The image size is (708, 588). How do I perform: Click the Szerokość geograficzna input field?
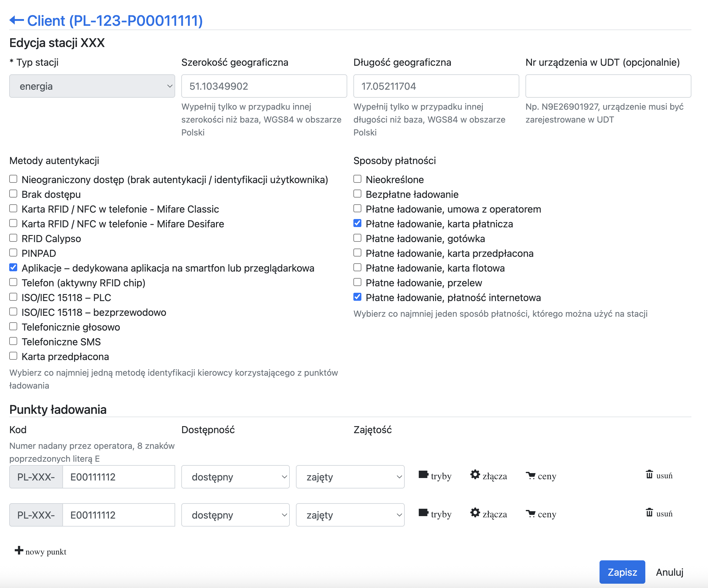[x=264, y=86]
